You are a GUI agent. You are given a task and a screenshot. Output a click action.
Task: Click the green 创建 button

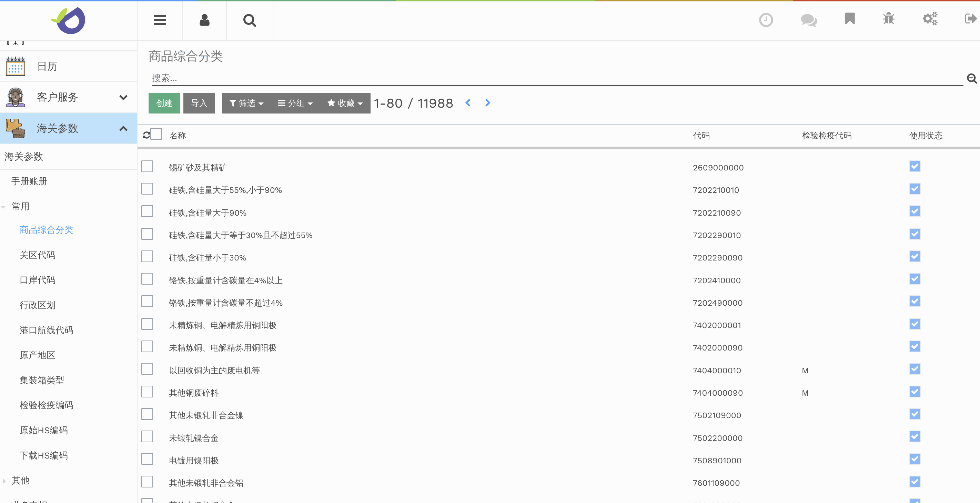point(164,103)
